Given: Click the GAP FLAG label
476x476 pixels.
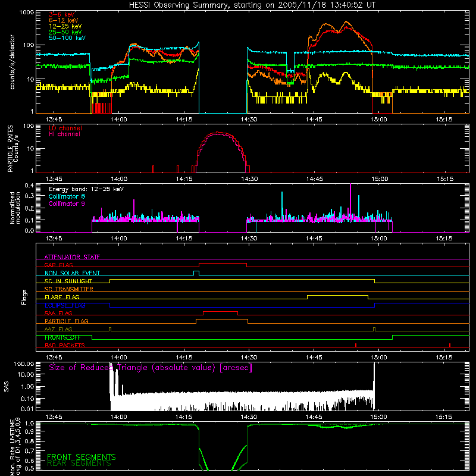Looking at the screenshot, I should (58, 265).
